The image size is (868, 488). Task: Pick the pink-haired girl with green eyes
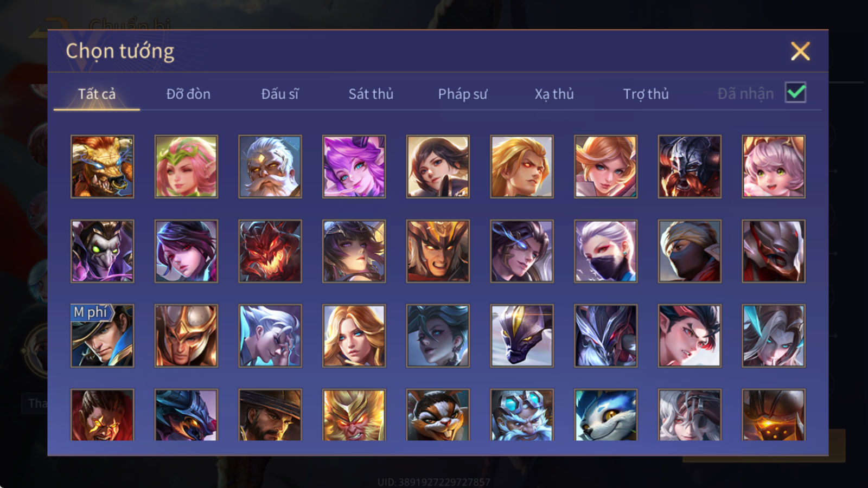coord(774,166)
